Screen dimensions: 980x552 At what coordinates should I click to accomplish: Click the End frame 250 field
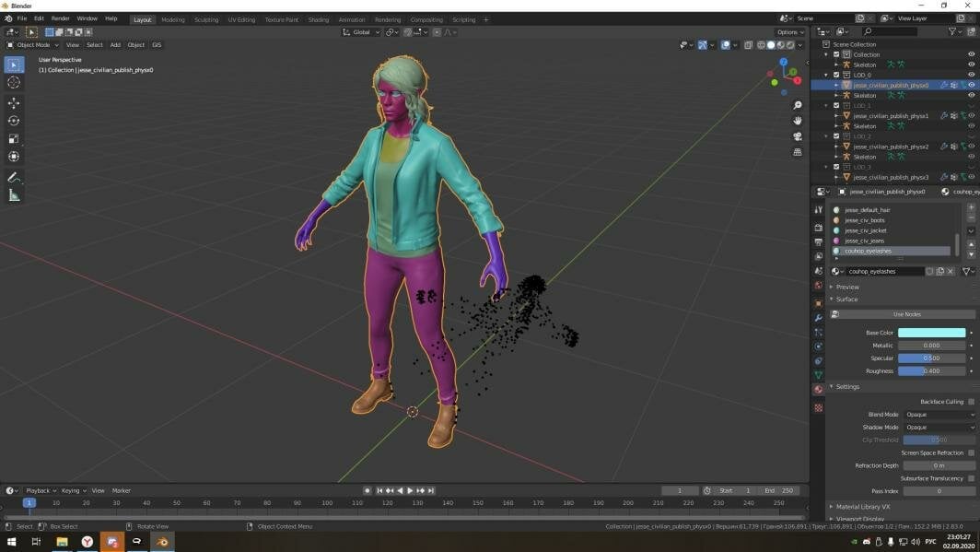tap(779, 491)
